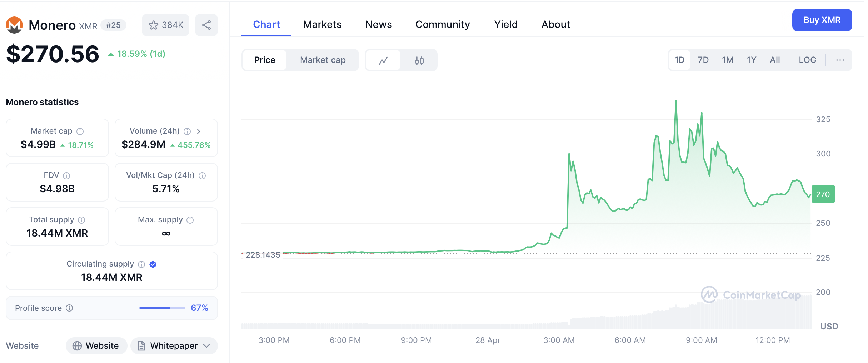Switch to line chart view icon
The image size is (868, 363).
tap(383, 60)
